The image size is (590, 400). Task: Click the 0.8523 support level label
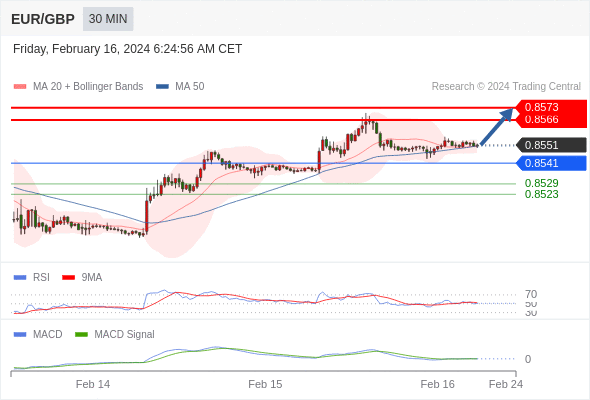tap(541, 194)
